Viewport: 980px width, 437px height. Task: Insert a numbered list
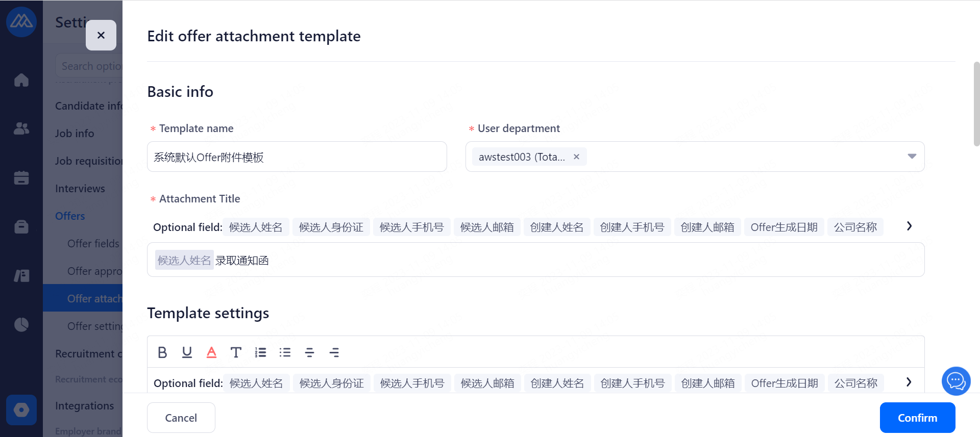pyautogui.click(x=260, y=352)
